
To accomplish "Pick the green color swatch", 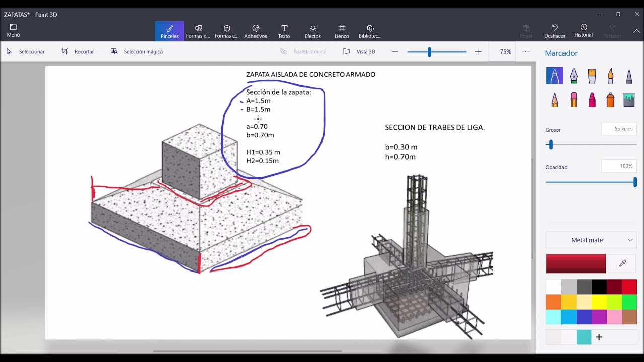I will point(629,302).
